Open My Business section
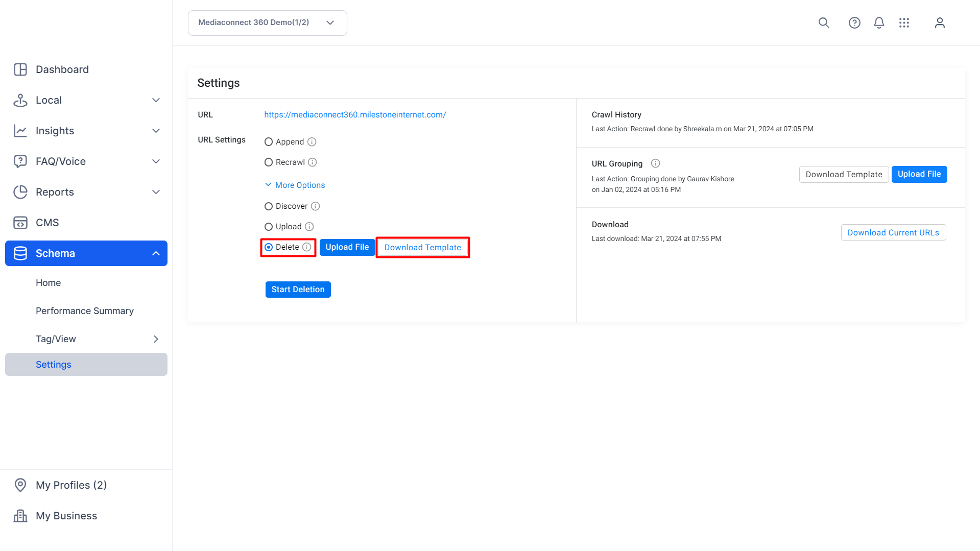Image resolution: width=980 pixels, height=551 pixels. click(x=66, y=516)
